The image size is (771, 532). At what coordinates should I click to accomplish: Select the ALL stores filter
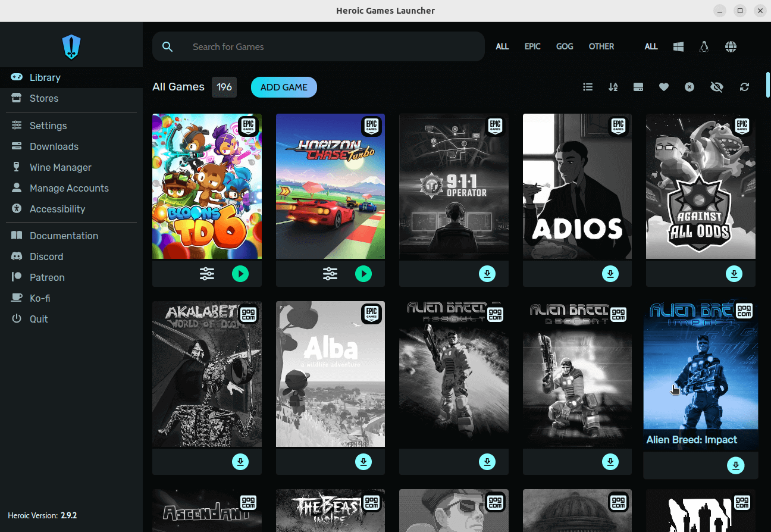click(x=503, y=46)
